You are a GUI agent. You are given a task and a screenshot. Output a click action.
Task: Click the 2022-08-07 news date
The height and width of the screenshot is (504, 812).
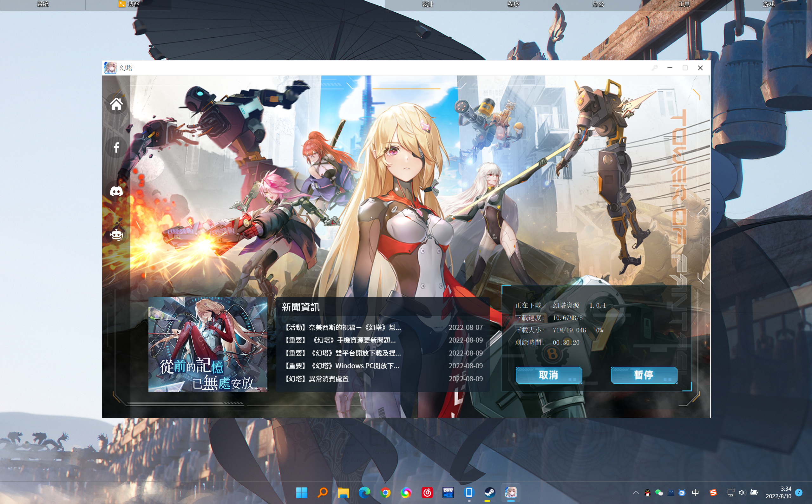(x=465, y=327)
